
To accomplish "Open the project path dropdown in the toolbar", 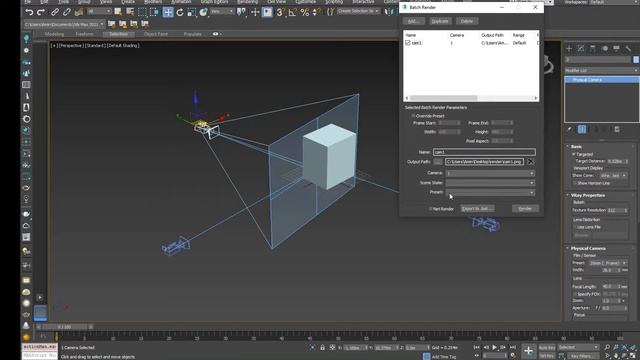I will tap(64, 24).
